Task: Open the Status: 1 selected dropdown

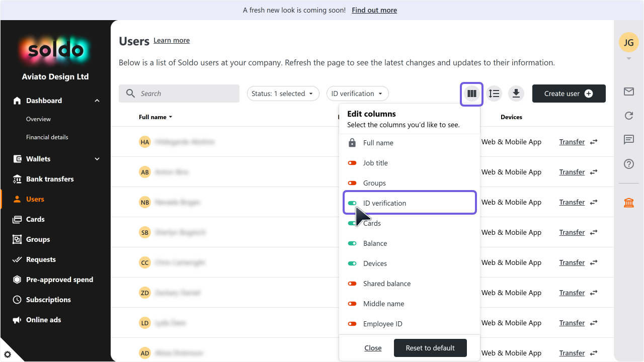Action: click(x=283, y=94)
